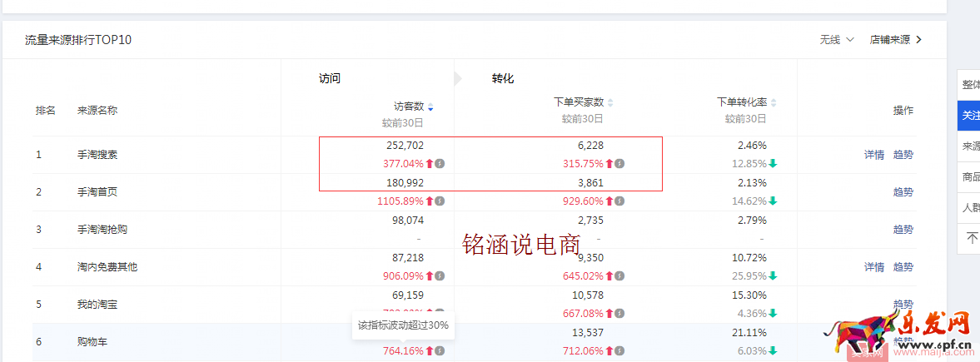Viewport: 980px width, 362px height.
Task: Open 详情 for 淘内免费其他 row
Action: pos(873,267)
